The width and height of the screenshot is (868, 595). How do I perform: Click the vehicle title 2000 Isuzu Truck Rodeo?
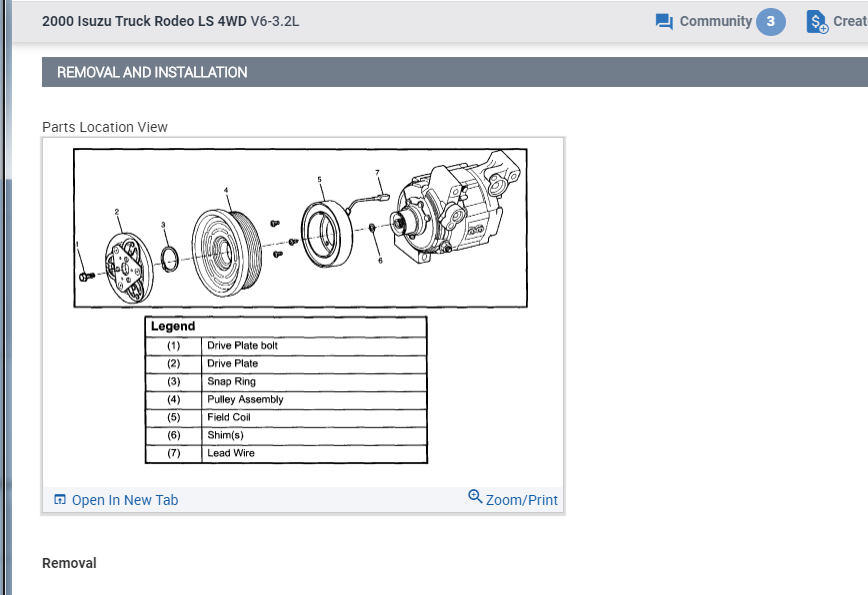coord(170,22)
